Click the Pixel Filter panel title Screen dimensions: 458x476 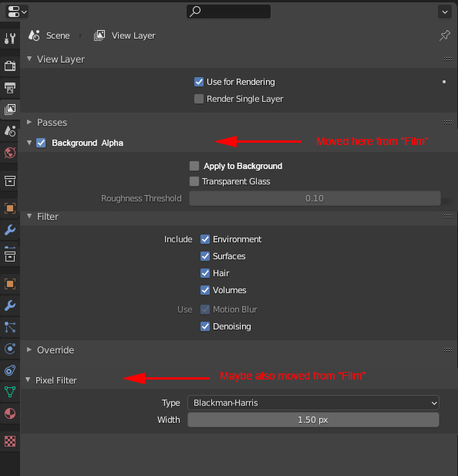56,380
